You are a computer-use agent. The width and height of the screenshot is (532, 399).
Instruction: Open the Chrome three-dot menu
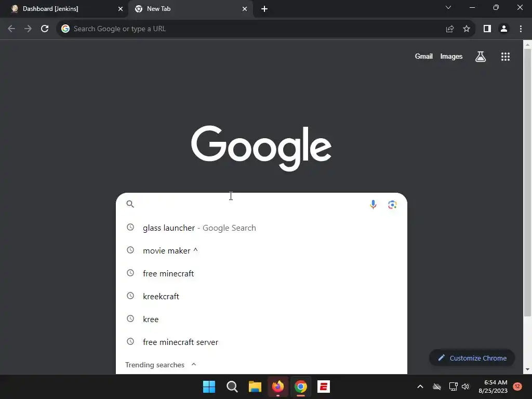pos(521,29)
